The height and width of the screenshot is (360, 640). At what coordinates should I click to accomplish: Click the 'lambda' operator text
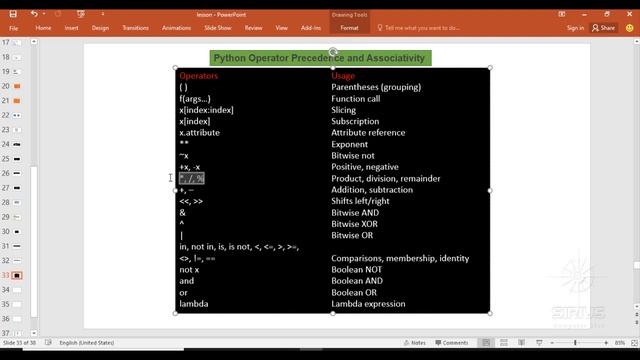point(194,304)
